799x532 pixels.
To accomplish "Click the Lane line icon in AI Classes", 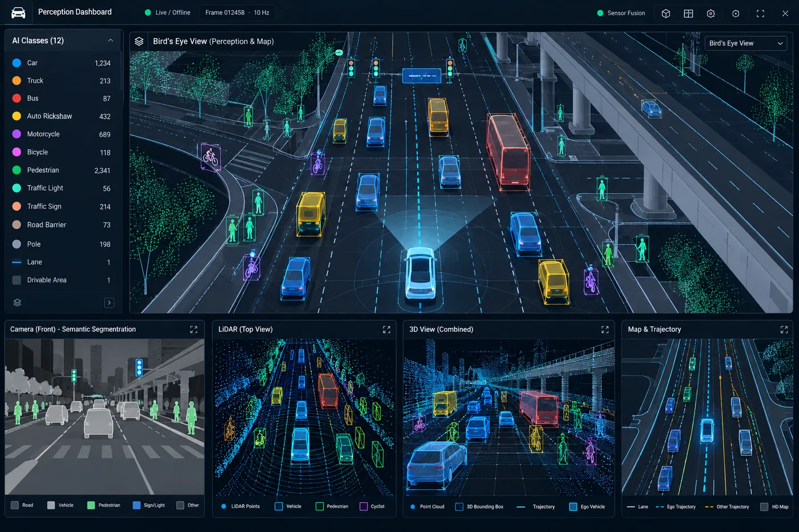I will pyautogui.click(x=17, y=262).
